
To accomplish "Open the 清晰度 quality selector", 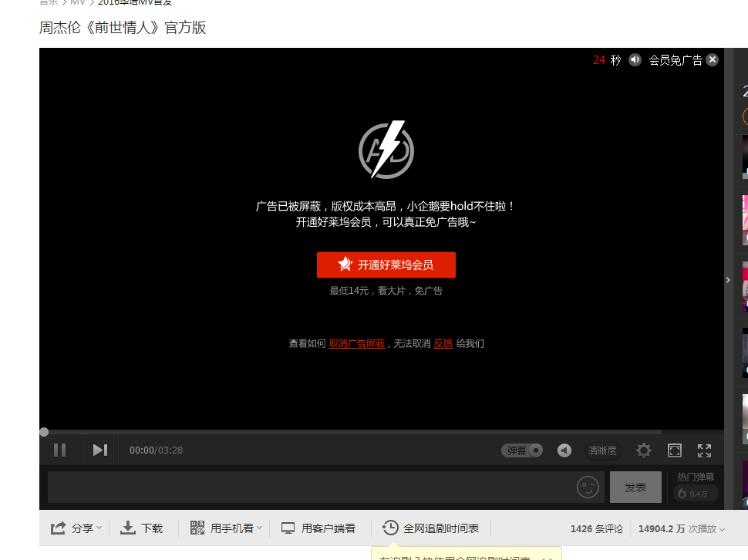I will [x=602, y=450].
